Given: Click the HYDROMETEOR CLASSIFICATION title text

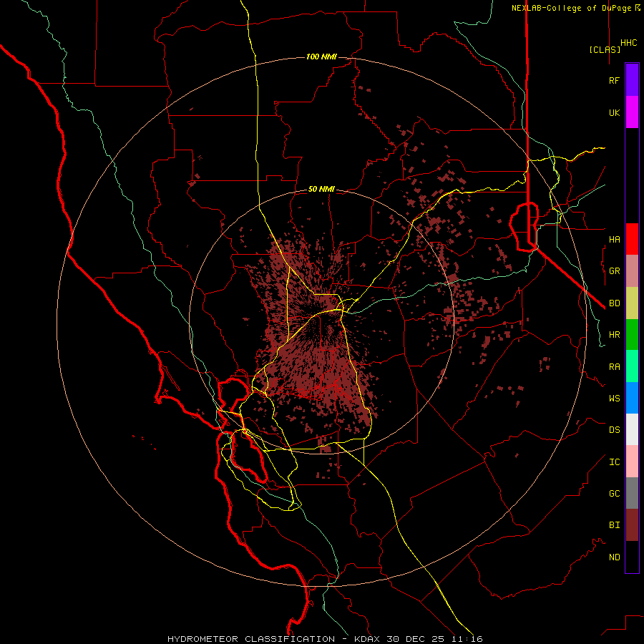Looking at the screenshot, I should coord(251,639).
